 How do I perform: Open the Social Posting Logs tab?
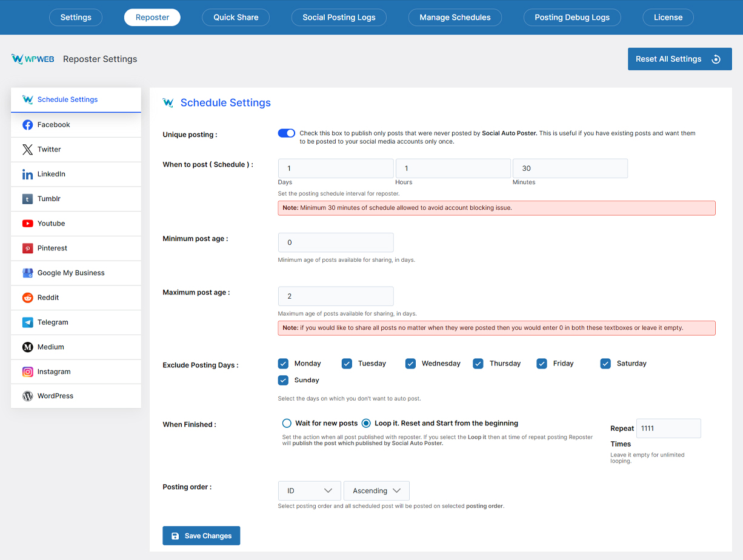(339, 18)
